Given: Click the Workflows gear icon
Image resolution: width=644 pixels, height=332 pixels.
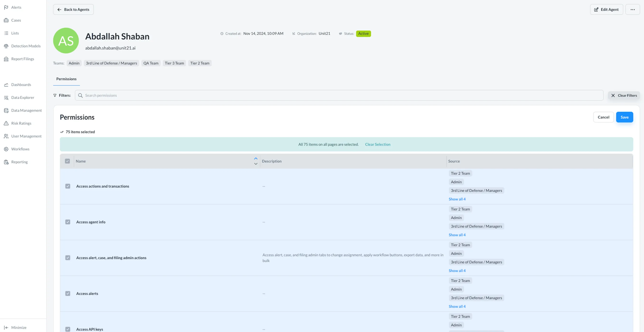Looking at the screenshot, I should 6,149.
